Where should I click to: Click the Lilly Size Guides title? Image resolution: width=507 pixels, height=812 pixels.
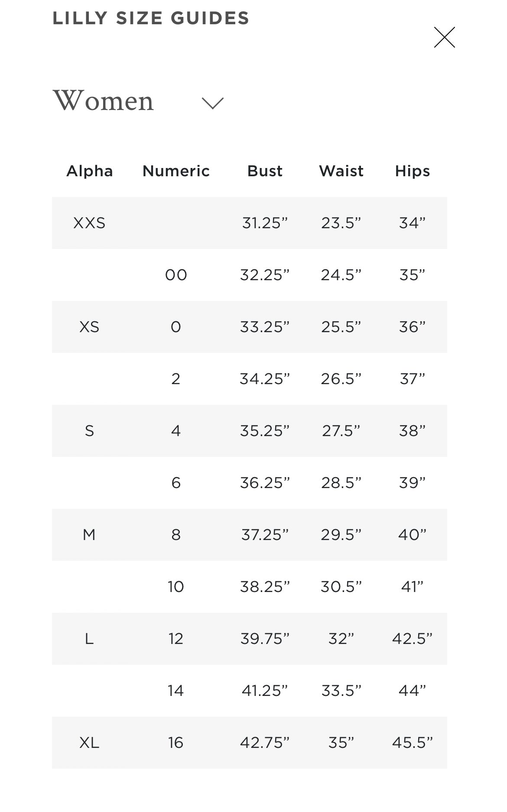[x=151, y=18]
